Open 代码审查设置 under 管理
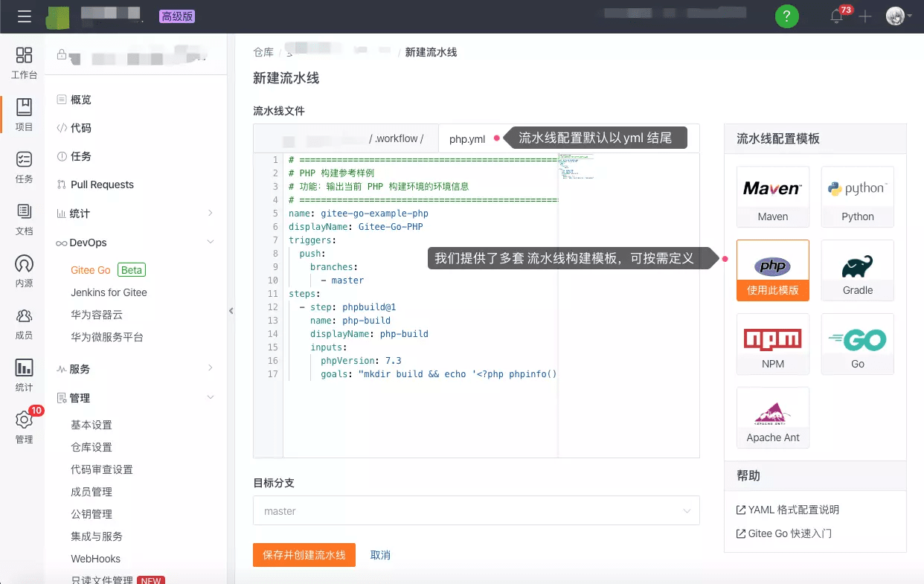 pyautogui.click(x=102, y=469)
